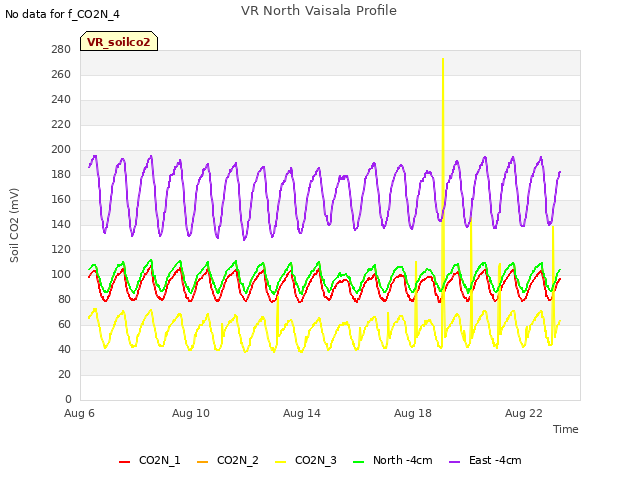Click the Aug 6 x-axis label
The height and width of the screenshot is (480, 640).
(x=79, y=413)
